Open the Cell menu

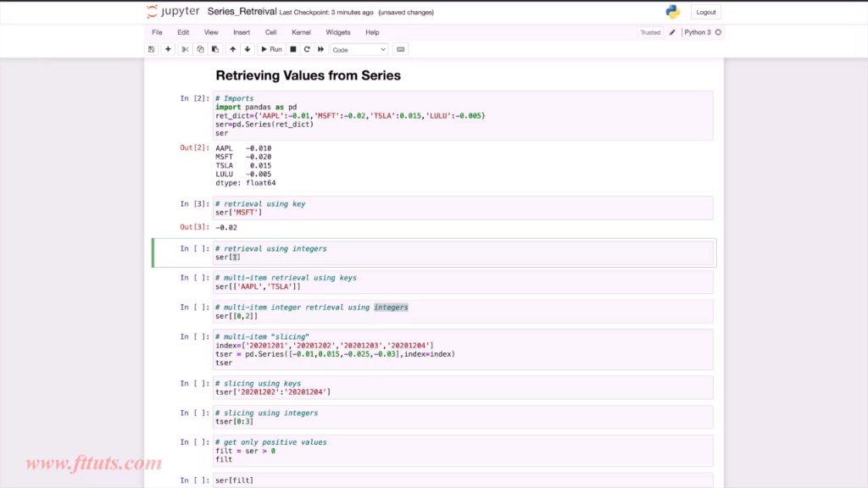click(270, 32)
